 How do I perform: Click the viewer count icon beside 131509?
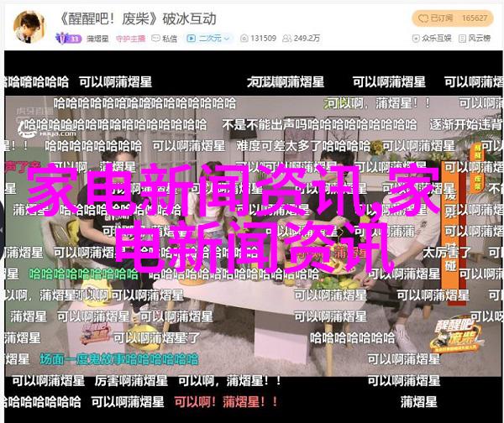tap(244, 38)
